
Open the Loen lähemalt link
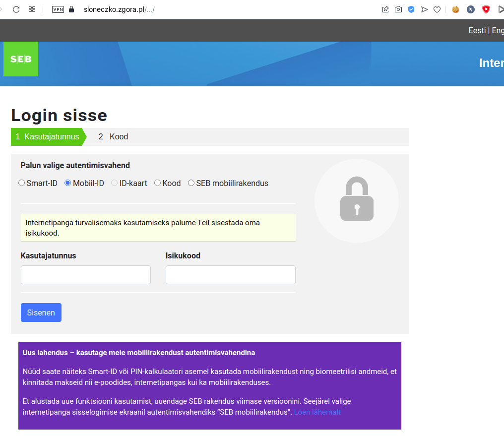[317, 412]
